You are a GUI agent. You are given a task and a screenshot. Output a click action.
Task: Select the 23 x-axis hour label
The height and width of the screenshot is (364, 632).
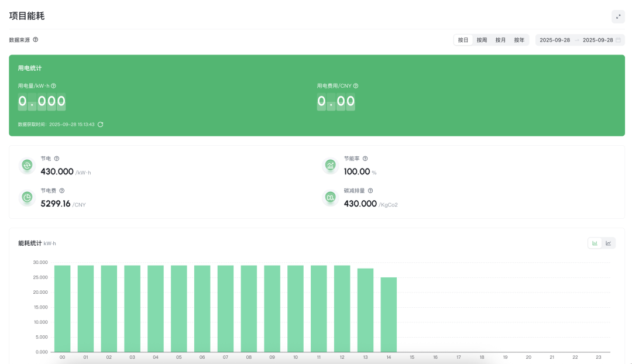pyautogui.click(x=599, y=357)
